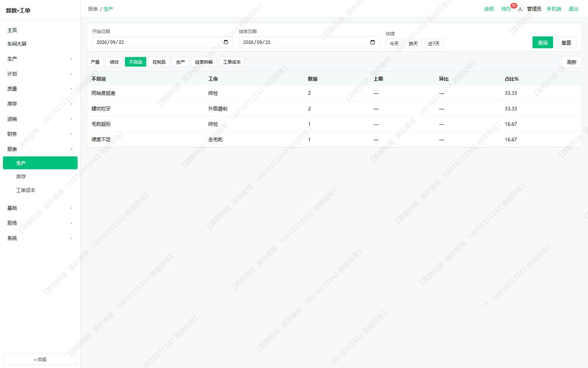Viewport: 588px width, 368px height.
Task: Set quick range to 今天
Action: (394, 44)
